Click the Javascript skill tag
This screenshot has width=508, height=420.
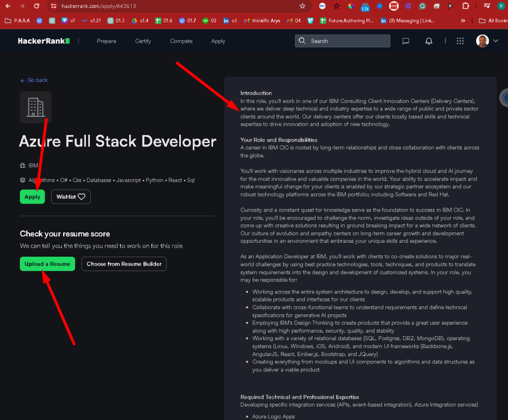click(x=128, y=180)
